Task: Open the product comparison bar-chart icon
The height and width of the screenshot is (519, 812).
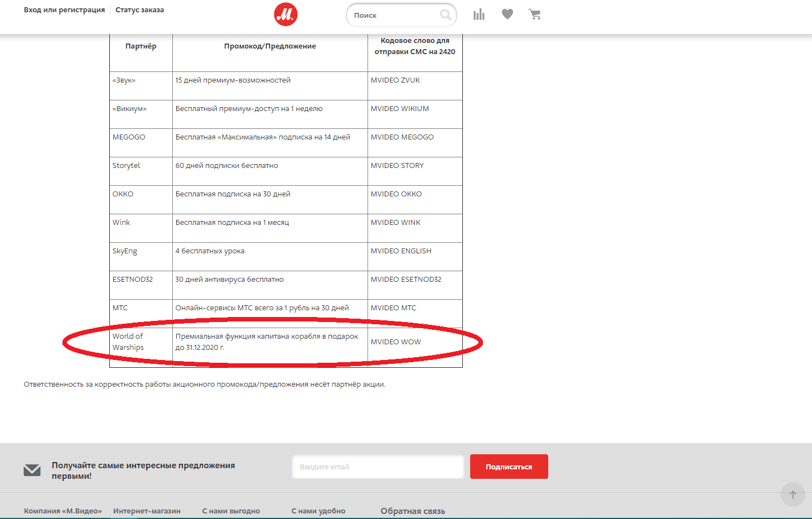Action: pos(479,15)
